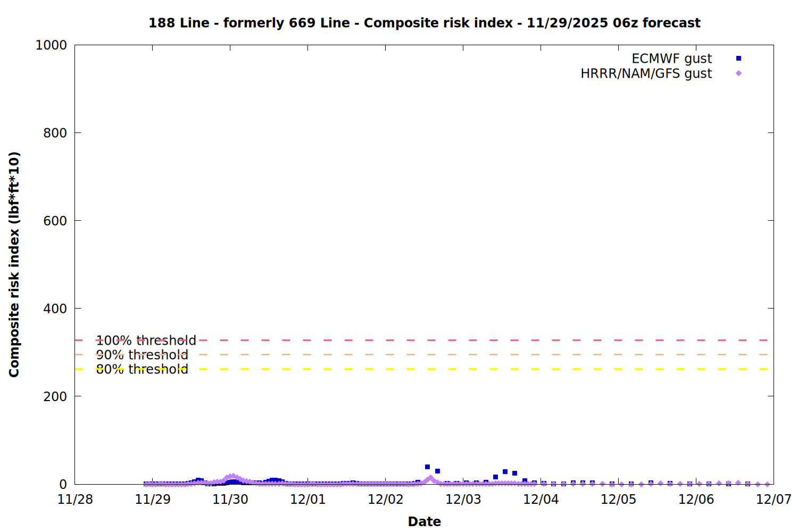Select the highest blue ECMWF point near 12/02

pos(427,467)
